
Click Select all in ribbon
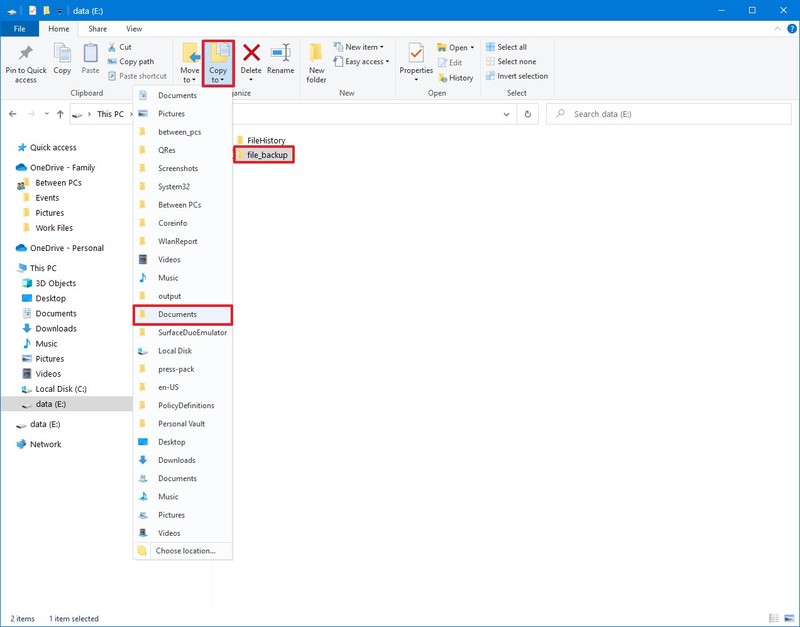click(x=511, y=47)
